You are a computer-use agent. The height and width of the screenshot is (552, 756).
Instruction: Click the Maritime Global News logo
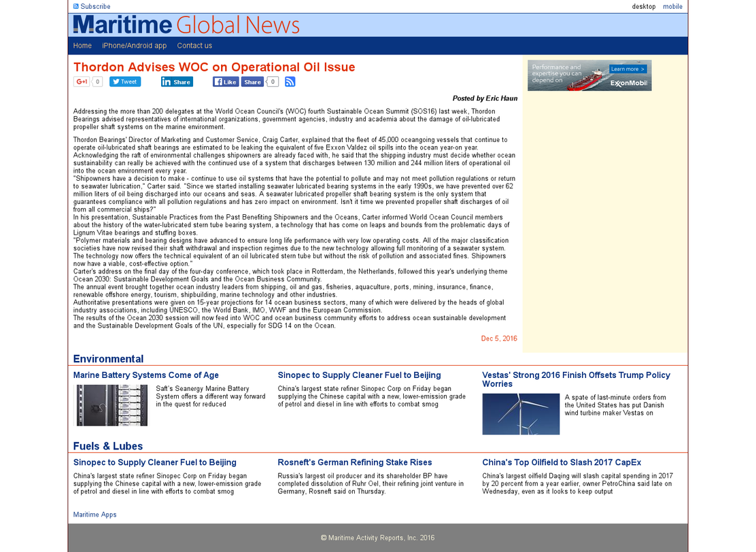tap(186, 25)
